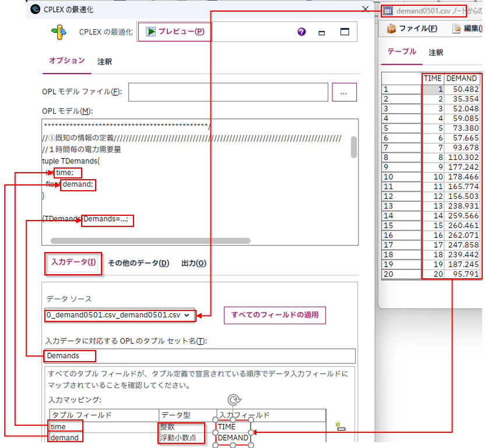This screenshot has height=448, width=488.
Task: Click the TIME column header in table
Action: pos(433,78)
